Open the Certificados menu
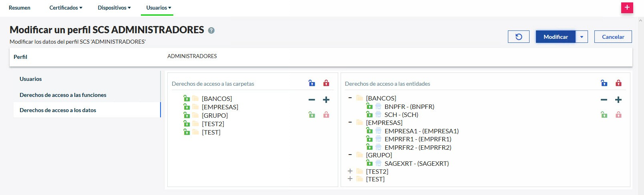Screen dimensions: 644x195 (66, 8)
